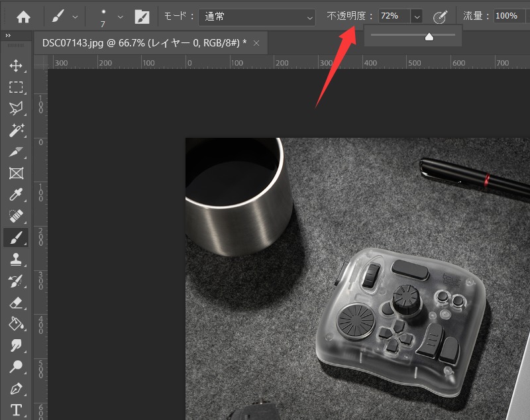Switch to the Eraser tool
Viewport: 530px width, 420px height.
(x=16, y=303)
